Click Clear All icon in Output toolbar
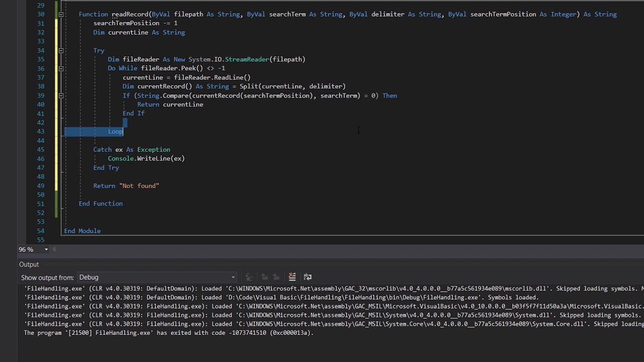The width and height of the screenshot is (644, 362). click(292, 277)
